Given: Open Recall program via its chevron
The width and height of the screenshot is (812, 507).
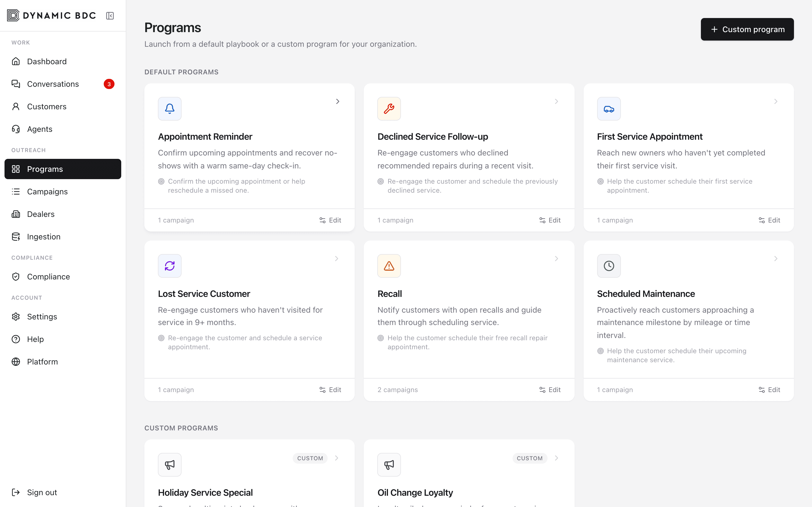Looking at the screenshot, I should click(x=556, y=259).
